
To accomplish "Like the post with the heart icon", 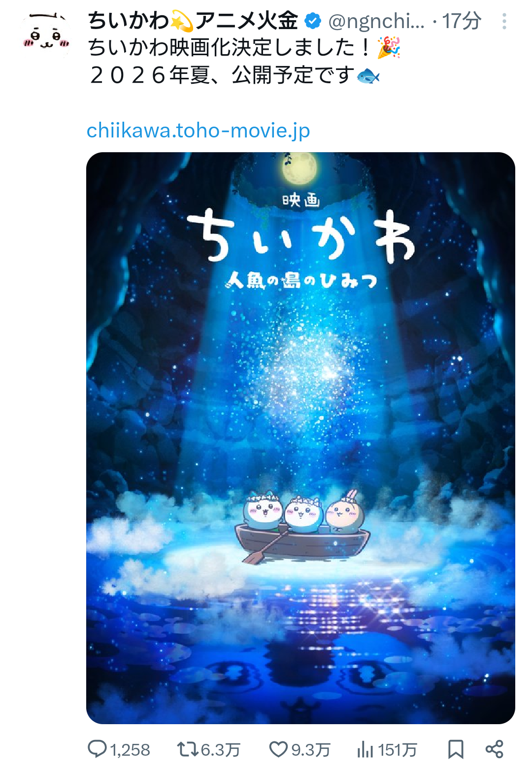I will click(278, 749).
